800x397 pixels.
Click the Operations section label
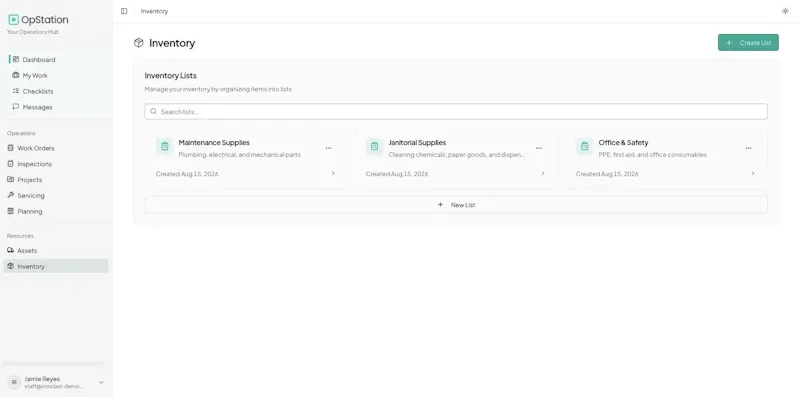click(x=21, y=133)
